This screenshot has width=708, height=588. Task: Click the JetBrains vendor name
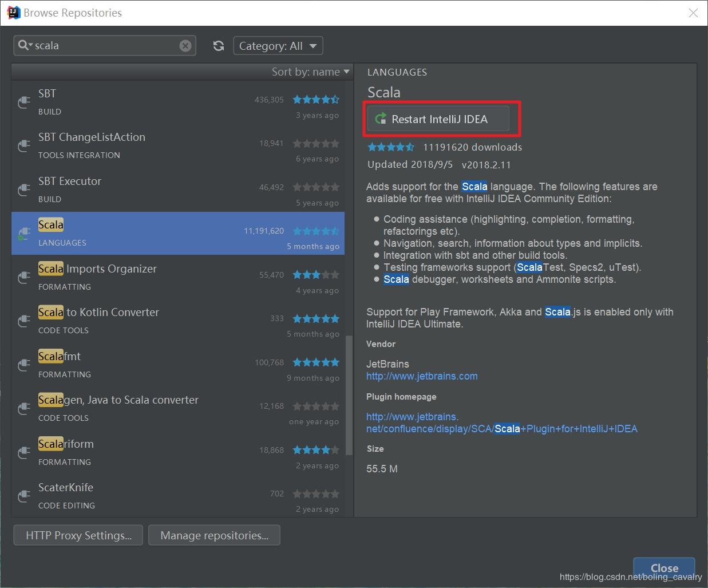387,364
